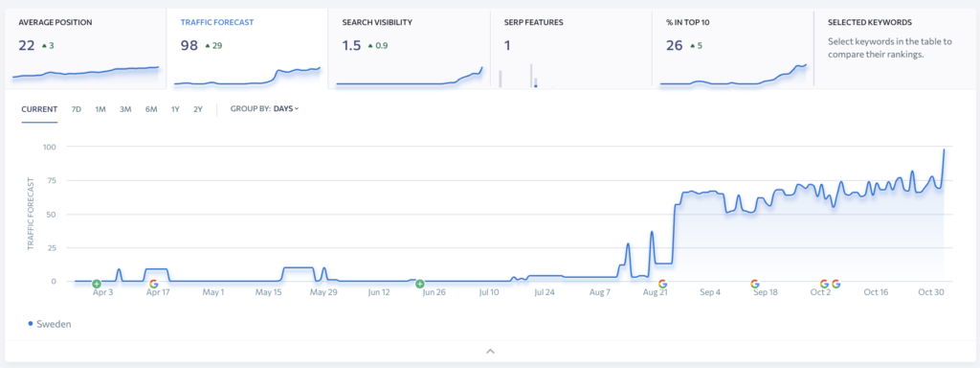Set time range to 2Y

point(198,109)
